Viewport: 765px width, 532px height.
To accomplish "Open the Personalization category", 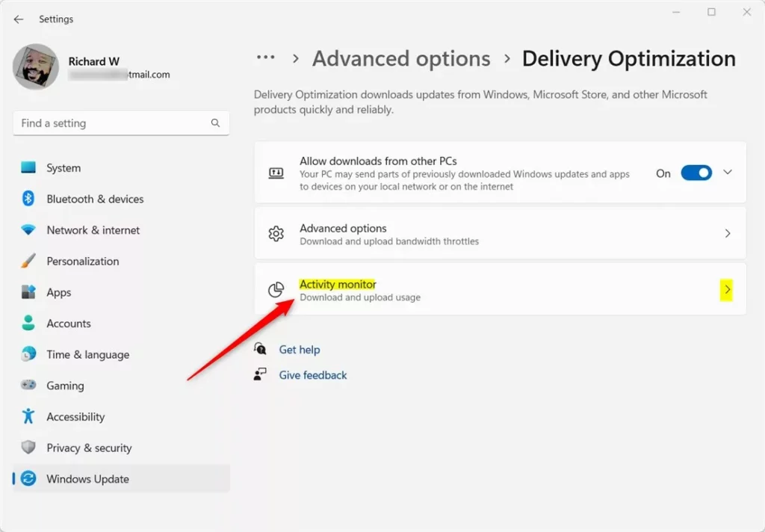I will 121,261.
